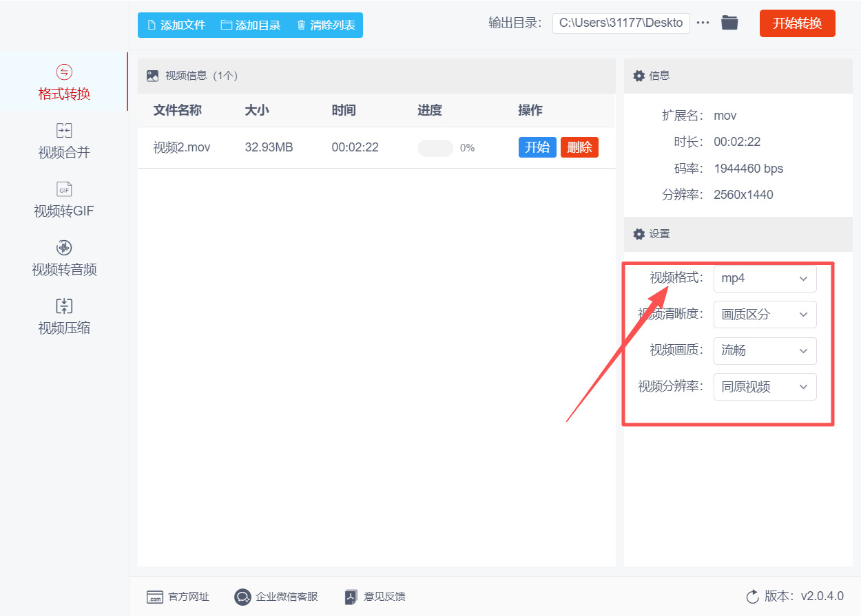Click the progress bar of 视频2.mov
This screenshot has height=616, width=861.
coord(435,147)
